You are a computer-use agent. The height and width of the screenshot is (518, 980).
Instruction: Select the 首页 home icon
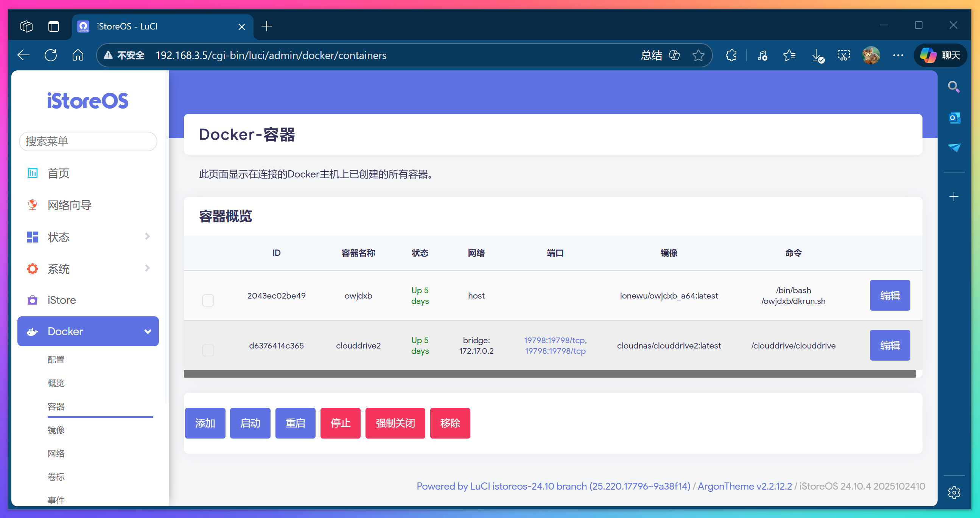(x=33, y=173)
